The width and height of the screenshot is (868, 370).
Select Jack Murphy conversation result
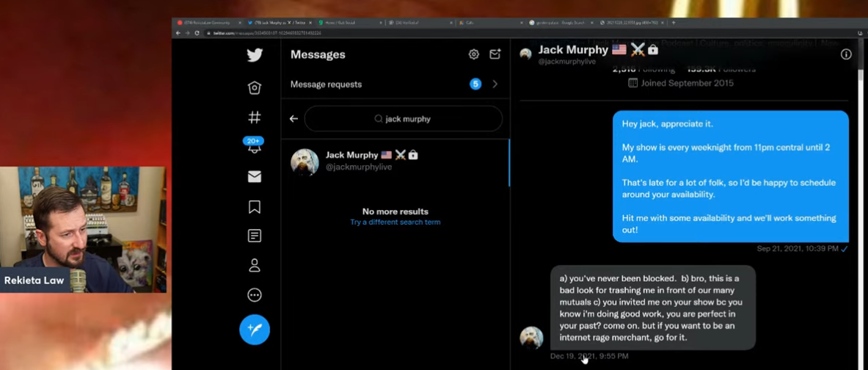[395, 162]
